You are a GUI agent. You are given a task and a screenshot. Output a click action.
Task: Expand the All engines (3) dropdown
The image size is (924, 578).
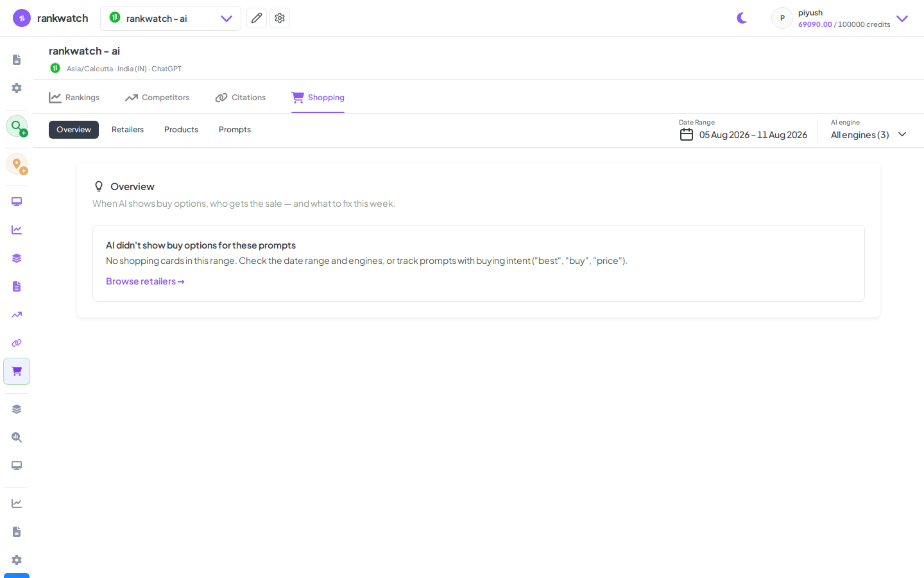pyautogui.click(x=869, y=135)
